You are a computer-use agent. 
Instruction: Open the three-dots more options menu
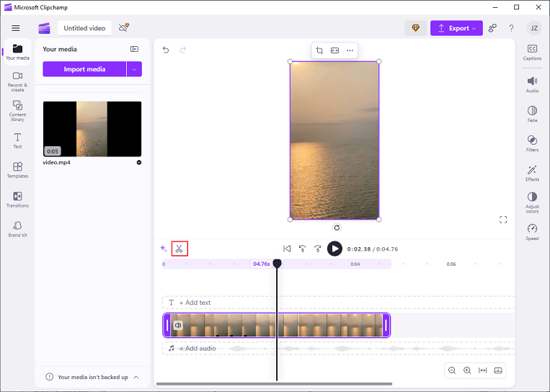tap(350, 50)
